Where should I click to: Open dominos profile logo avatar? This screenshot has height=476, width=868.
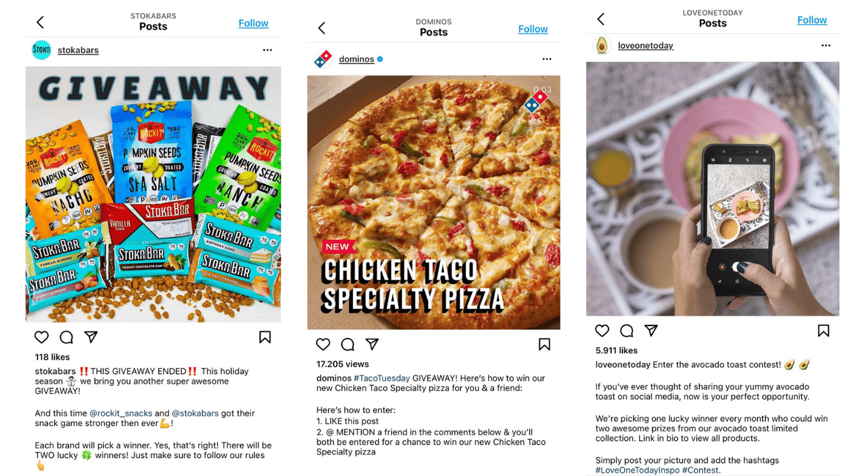[323, 59]
